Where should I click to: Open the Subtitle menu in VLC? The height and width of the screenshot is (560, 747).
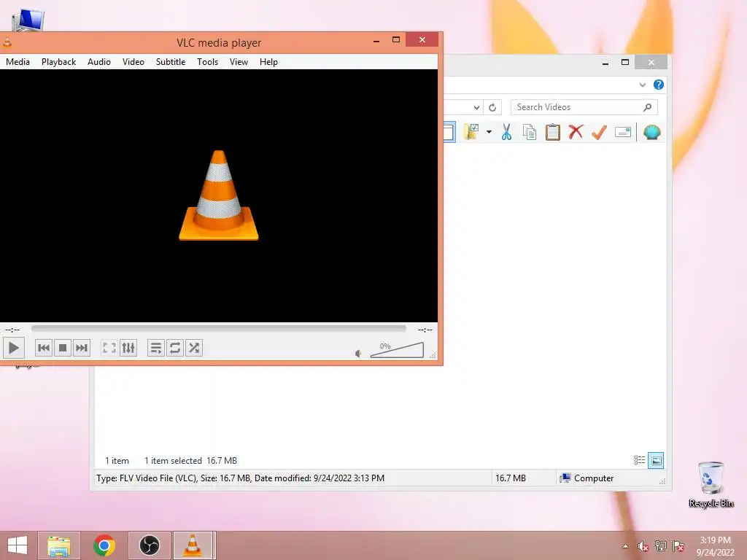(x=171, y=62)
